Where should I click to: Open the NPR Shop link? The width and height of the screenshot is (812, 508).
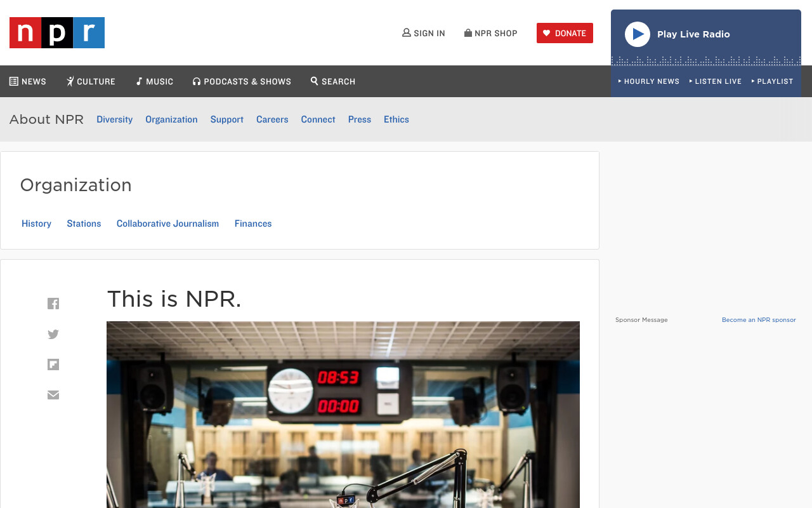pos(491,33)
